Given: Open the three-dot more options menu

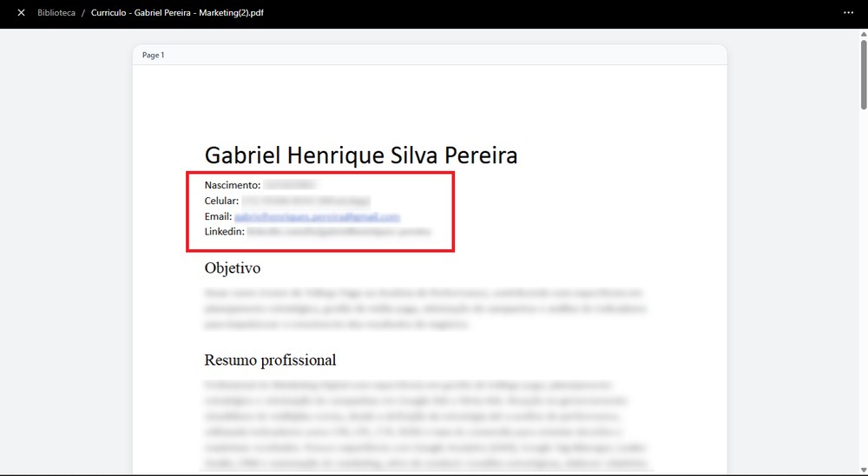Looking at the screenshot, I should 848,13.
